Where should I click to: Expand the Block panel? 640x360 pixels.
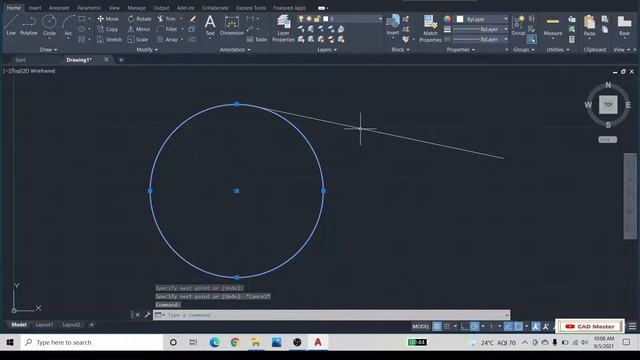[x=400, y=50]
